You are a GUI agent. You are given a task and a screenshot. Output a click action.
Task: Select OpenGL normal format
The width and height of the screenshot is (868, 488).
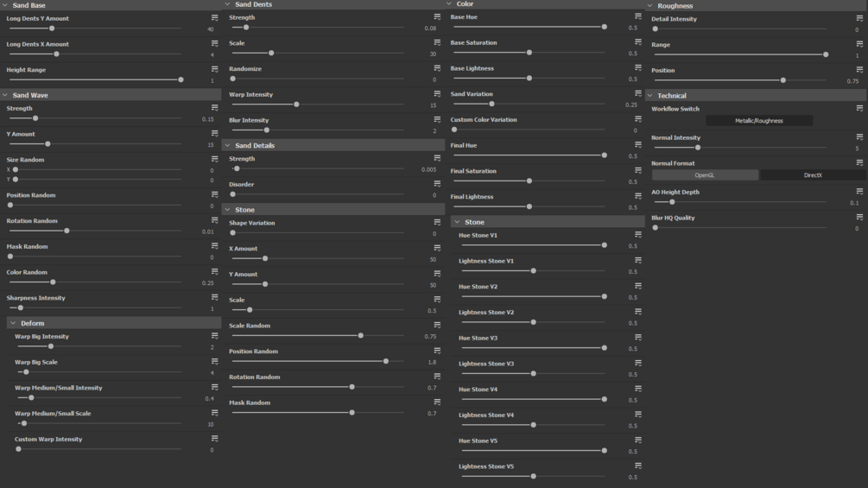point(705,175)
